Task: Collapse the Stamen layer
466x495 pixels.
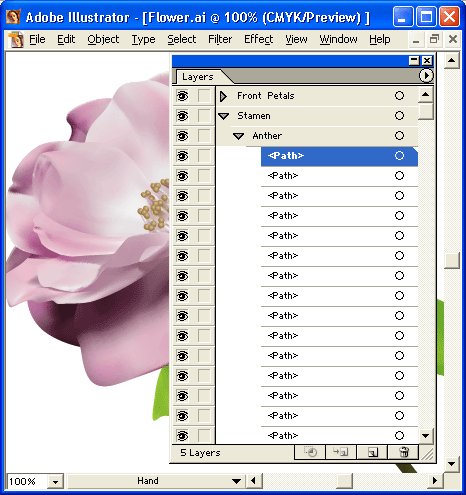Action: click(x=223, y=116)
